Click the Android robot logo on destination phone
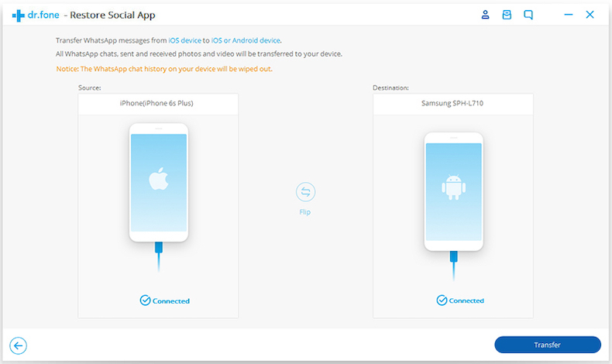Viewport: 612px width, 364px height. pyautogui.click(x=453, y=187)
